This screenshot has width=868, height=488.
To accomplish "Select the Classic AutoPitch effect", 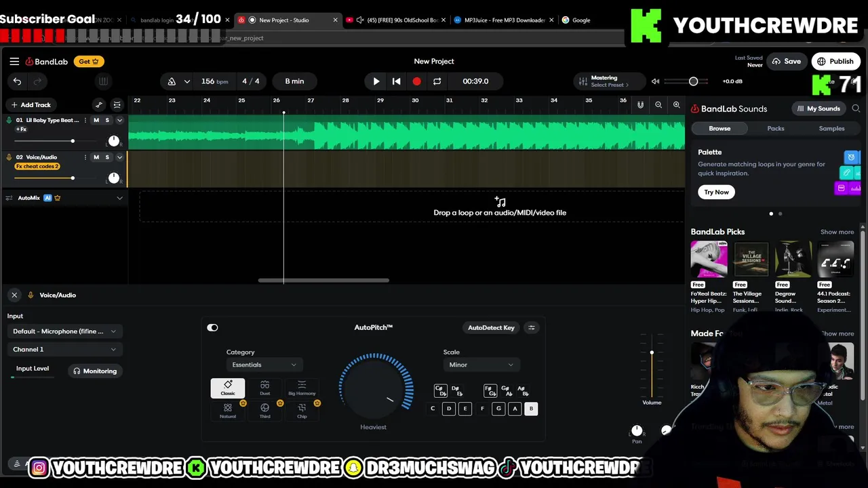I will pyautogui.click(x=228, y=388).
